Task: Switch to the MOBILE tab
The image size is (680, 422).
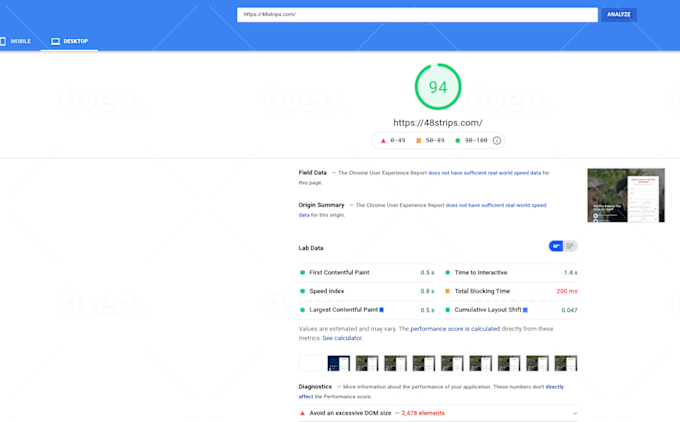Action: point(16,41)
